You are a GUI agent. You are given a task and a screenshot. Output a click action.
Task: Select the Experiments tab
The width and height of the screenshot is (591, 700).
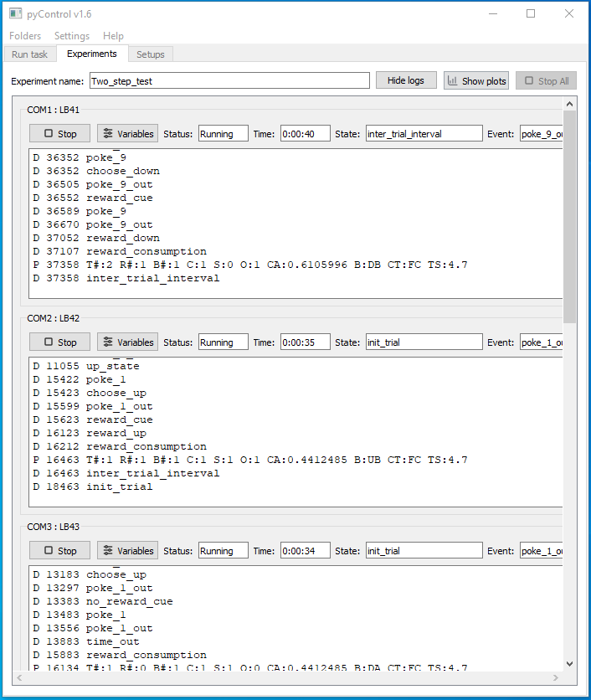(x=92, y=54)
